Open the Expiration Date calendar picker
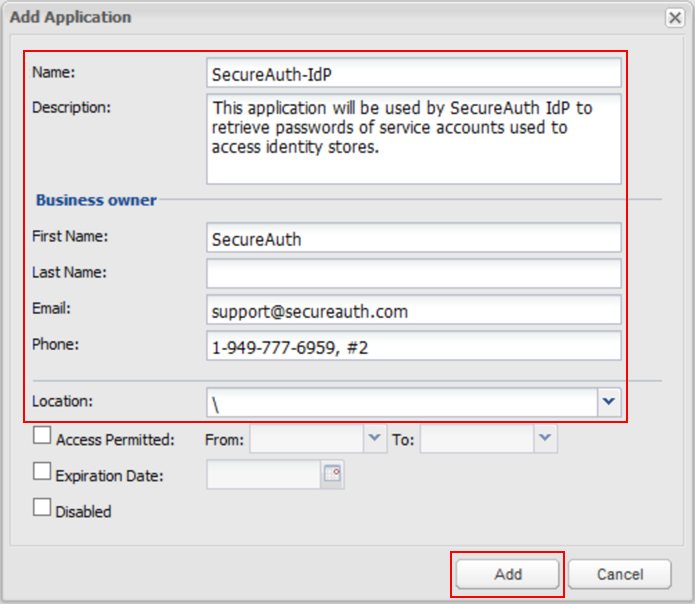Viewport: 695px width, 604px height. coord(332,475)
